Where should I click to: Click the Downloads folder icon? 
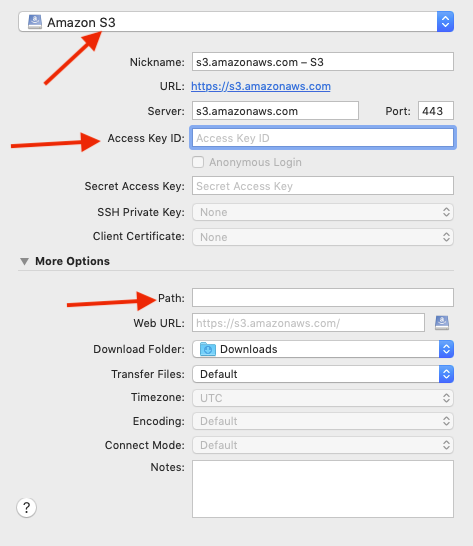point(208,349)
